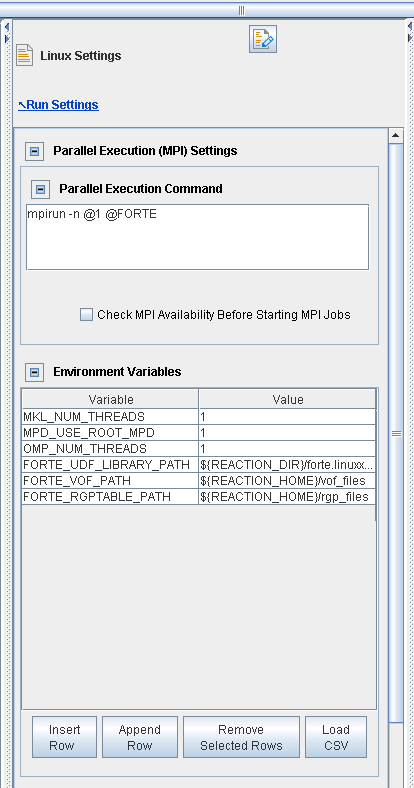This screenshot has height=788, width=414.
Task: Click the FORTE_RGPTABLE_PATH value cell
Action: tap(287, 497)
